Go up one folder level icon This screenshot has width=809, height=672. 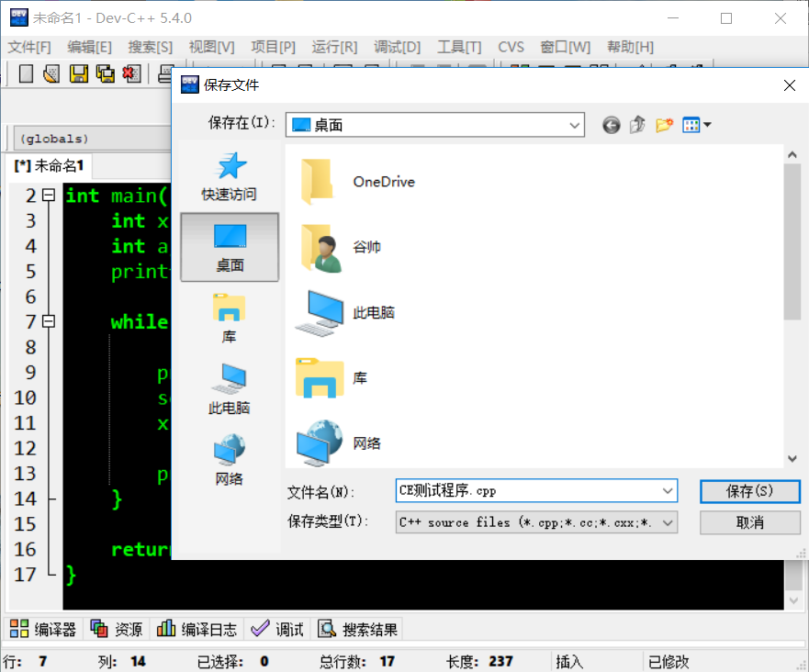pos(637,125)
